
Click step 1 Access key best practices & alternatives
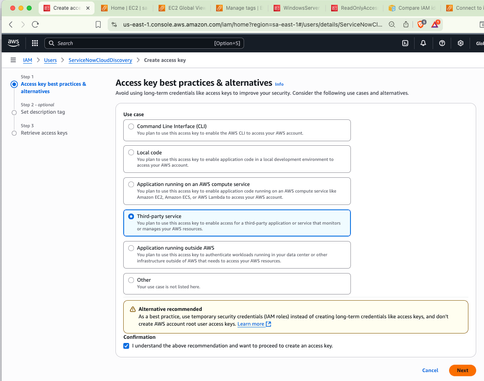click(x=53, y=88)
